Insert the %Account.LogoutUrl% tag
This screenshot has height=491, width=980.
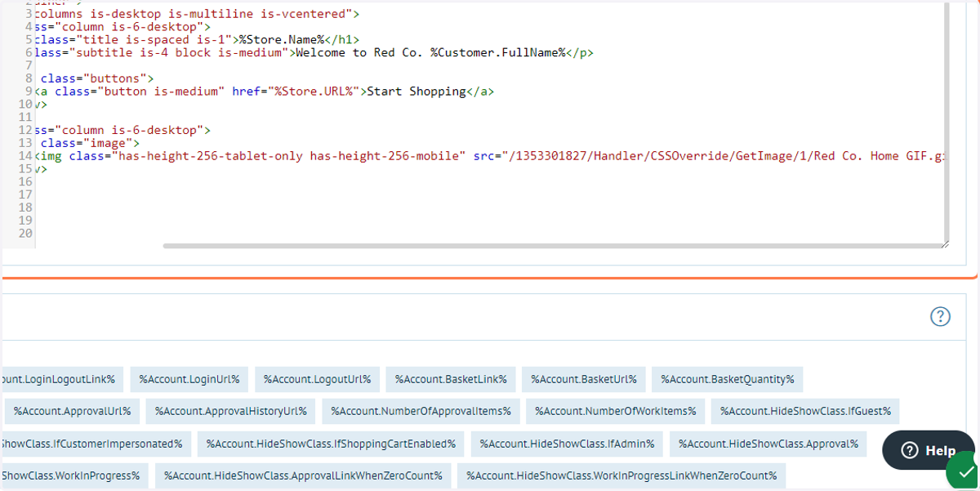(x=318, y=379)
